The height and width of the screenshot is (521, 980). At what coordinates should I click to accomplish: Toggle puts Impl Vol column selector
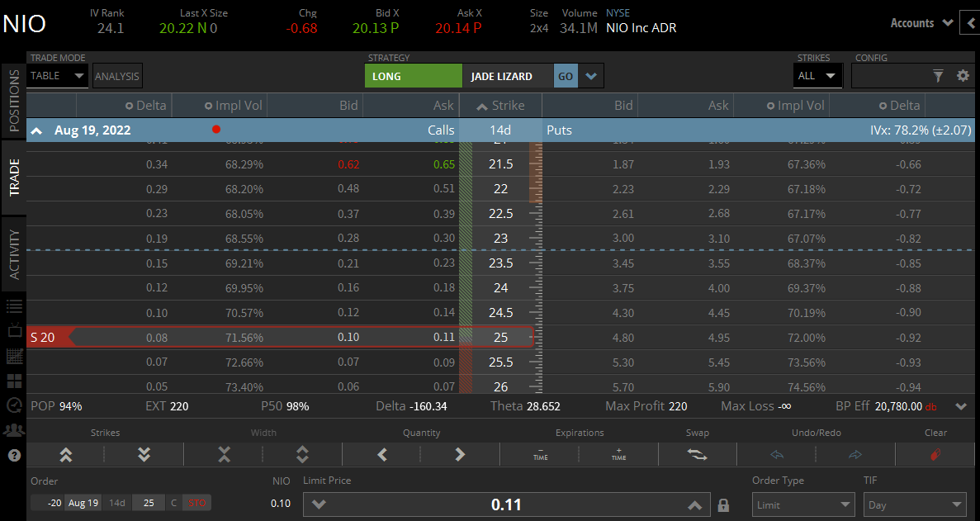(771, 106)
